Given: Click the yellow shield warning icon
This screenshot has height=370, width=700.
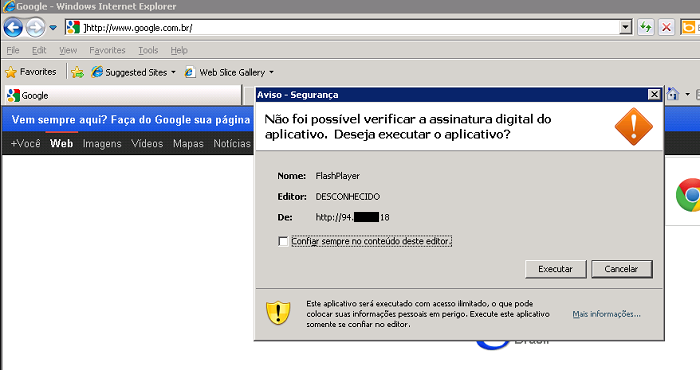Looking at the screenshot, I should (278, 312).
